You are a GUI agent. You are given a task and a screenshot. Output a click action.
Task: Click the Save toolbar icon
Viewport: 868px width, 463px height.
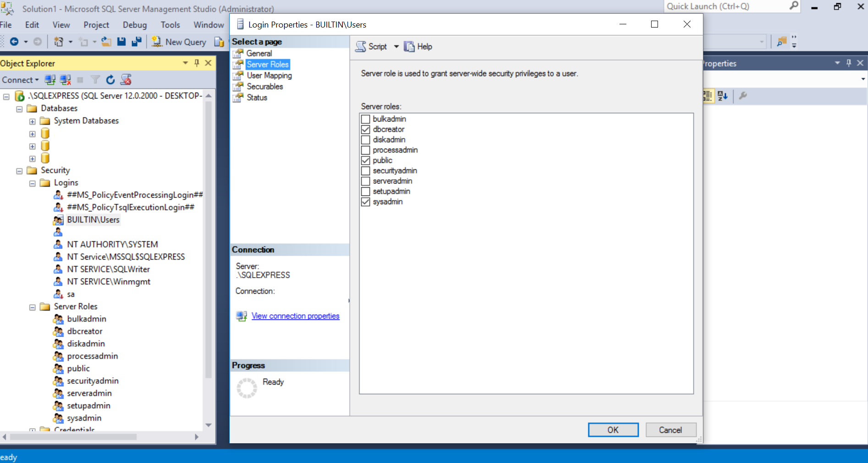click(x=121, y=41)
